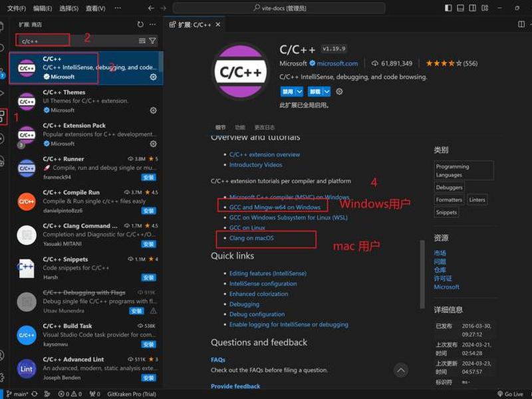Viewport: 532px width, 399px height.
Task: Expand dropdown next to Uninstall button
Action: pos(327,92)
